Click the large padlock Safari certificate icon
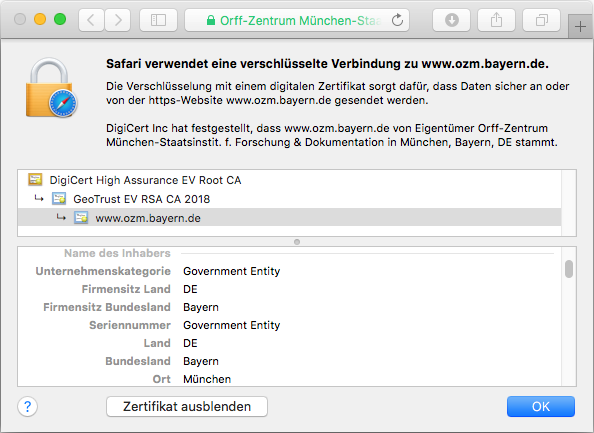 coord(51,88)
